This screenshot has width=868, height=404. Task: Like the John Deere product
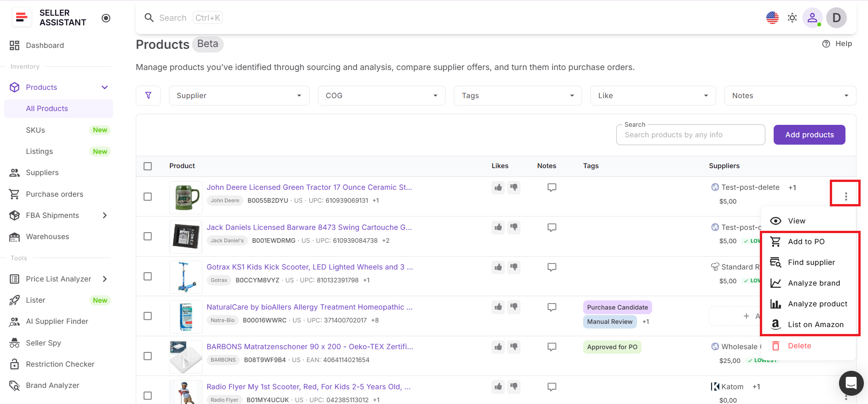(x=498, y=187)
